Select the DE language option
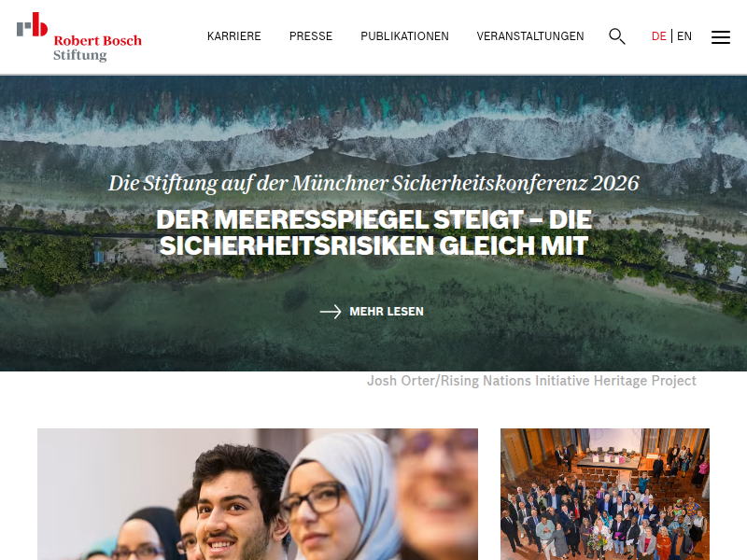This screenshot has height=560, width=747. click(658, 36)
